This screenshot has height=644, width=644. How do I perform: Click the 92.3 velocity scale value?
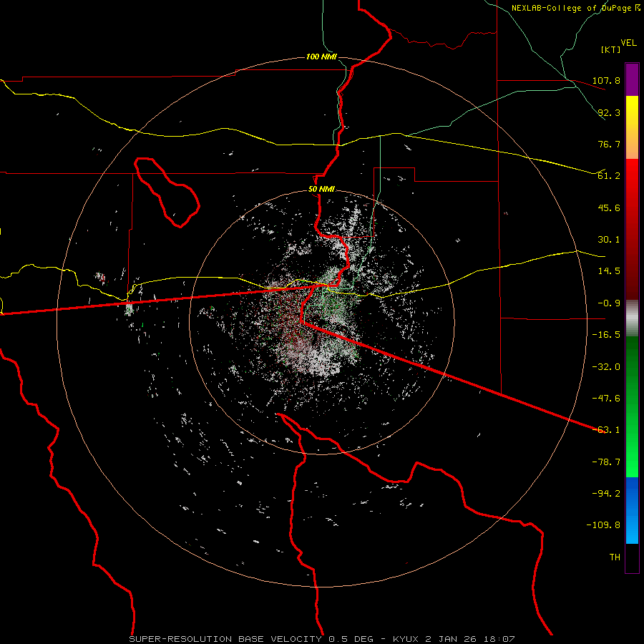point(609,112)
